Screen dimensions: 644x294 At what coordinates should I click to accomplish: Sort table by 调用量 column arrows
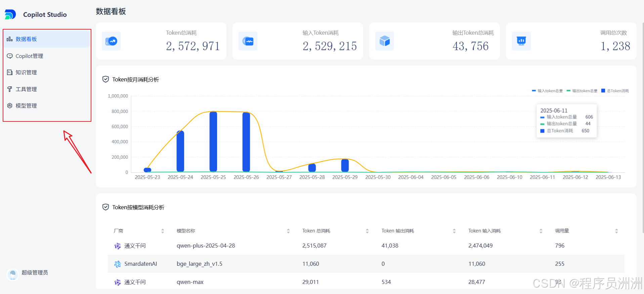point(616,231)
